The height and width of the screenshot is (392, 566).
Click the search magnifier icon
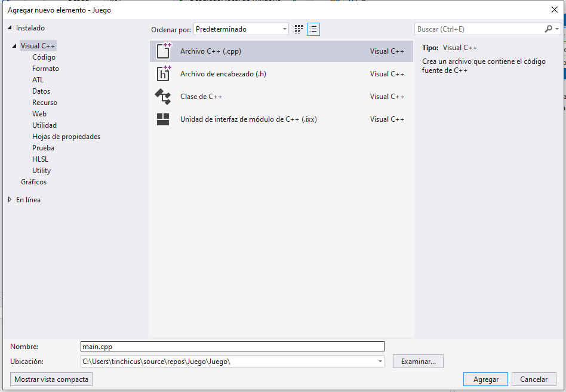[x=549, y=29]
